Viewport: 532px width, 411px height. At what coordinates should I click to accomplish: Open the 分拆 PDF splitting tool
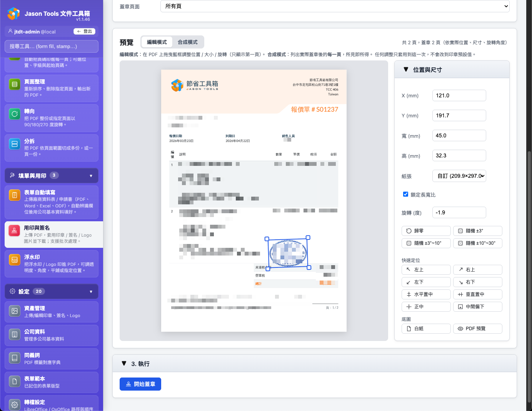(x=51, y=147)
